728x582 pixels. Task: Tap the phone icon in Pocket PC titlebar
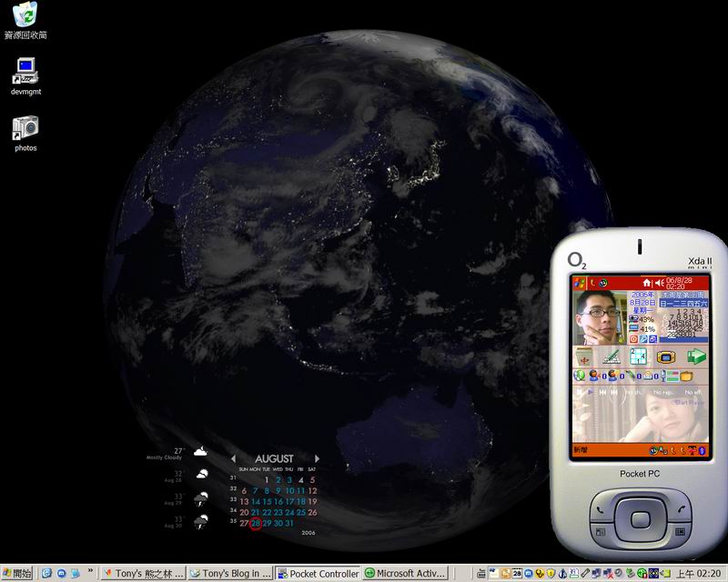[x=593, y=283]
